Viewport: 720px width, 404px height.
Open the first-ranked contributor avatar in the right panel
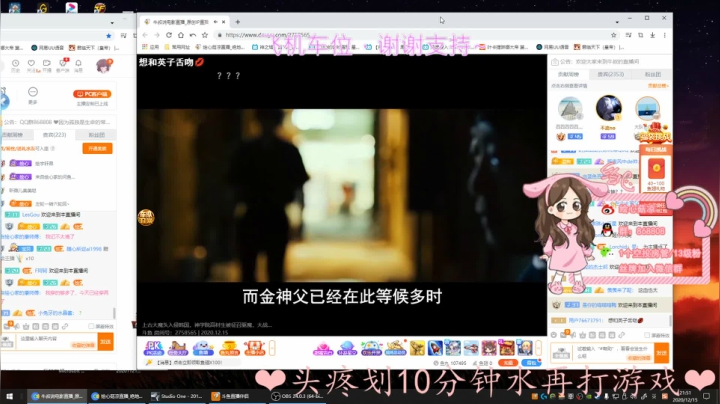[570, 109]
